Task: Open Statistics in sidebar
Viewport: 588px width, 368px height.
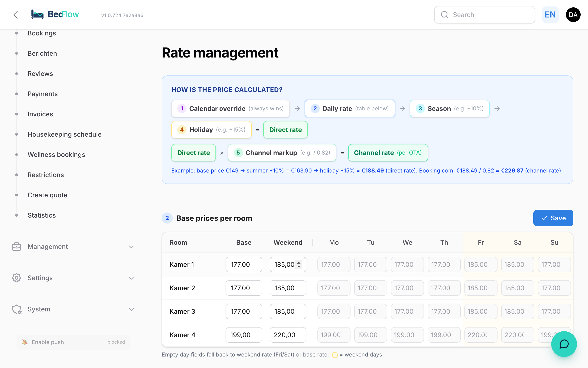Action: (42, 215)
